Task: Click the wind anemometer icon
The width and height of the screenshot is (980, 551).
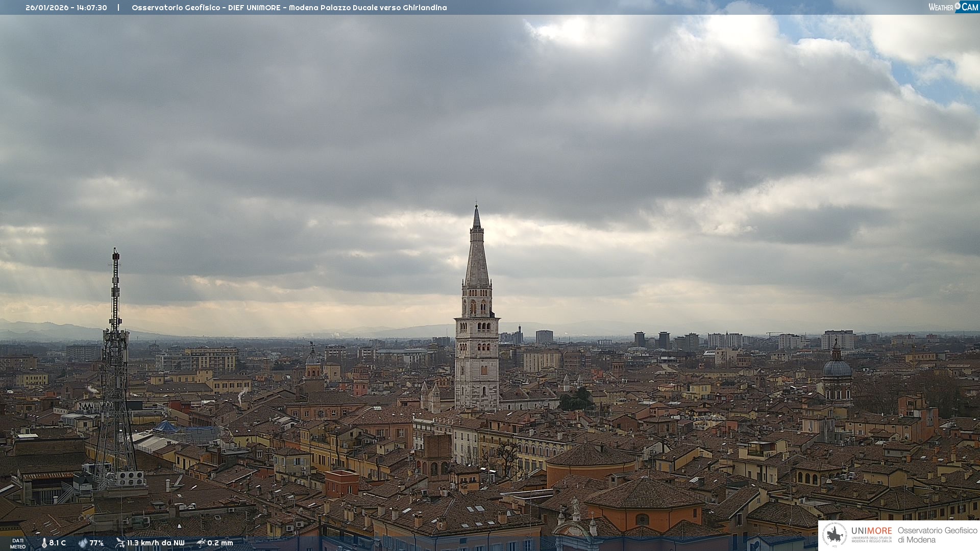Action: coord(120,543)
